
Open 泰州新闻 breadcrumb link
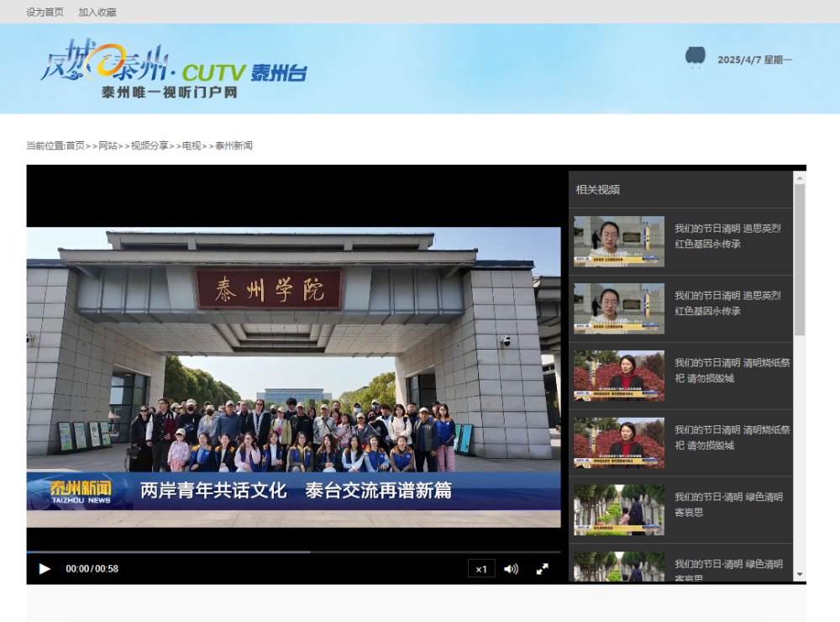point(234,145)
